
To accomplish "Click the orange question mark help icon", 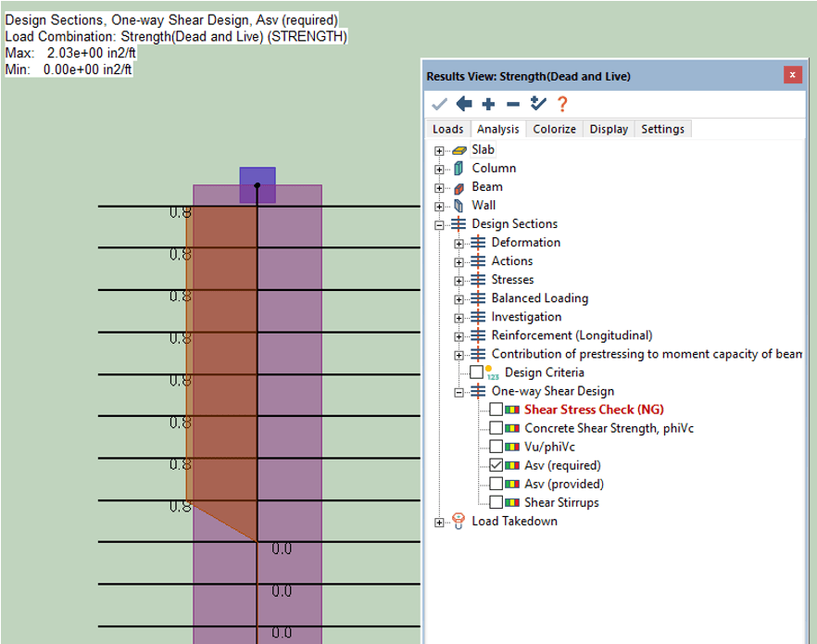I will [561, 104].
